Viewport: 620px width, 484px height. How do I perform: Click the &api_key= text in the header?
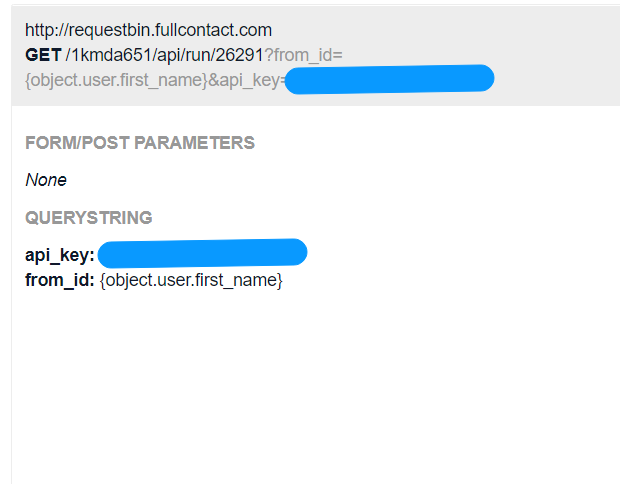pyautogui.click(x=247, y=80)
